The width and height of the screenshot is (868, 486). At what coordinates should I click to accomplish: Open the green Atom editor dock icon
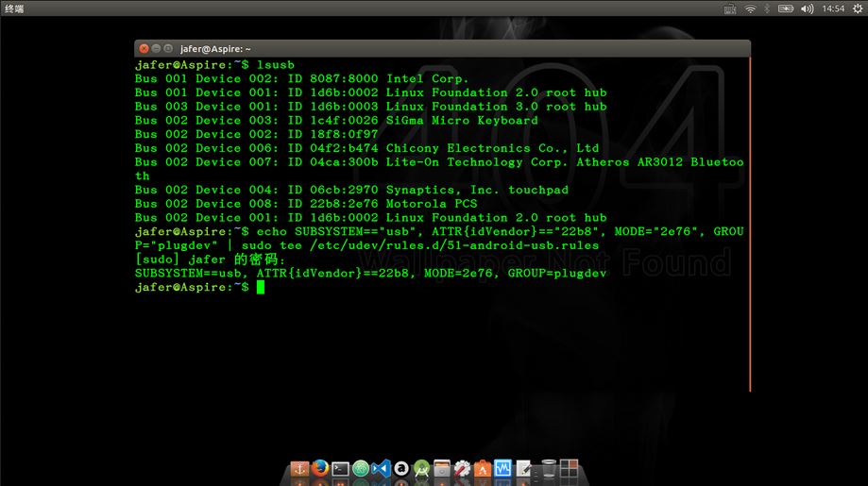click(361, 469)
